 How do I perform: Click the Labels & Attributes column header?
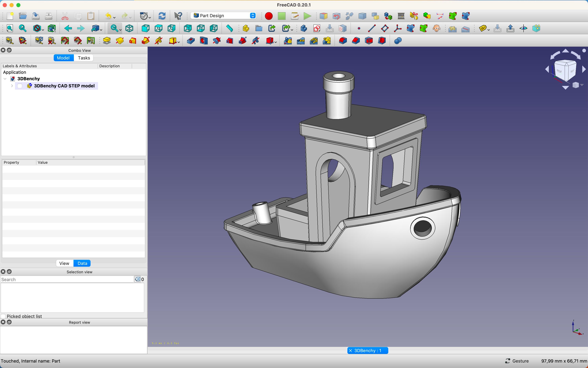(49, 66)
